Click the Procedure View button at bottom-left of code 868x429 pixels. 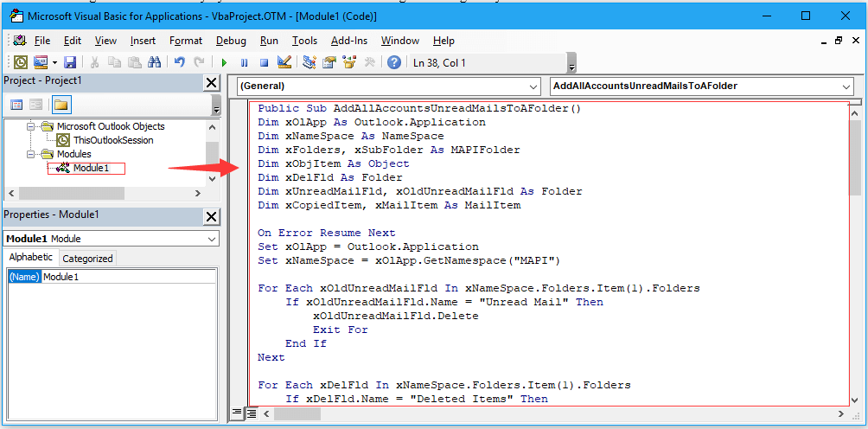(x=237, y=413)
